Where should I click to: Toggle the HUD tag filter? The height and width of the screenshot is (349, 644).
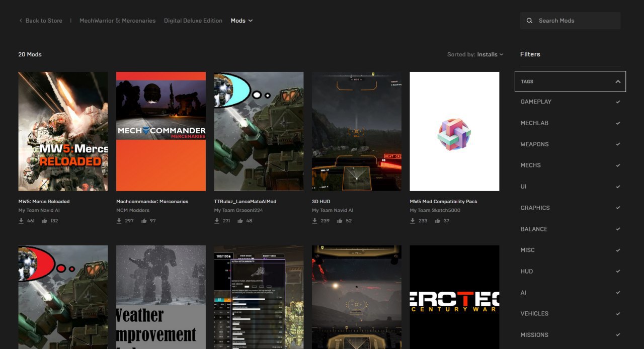570,271
